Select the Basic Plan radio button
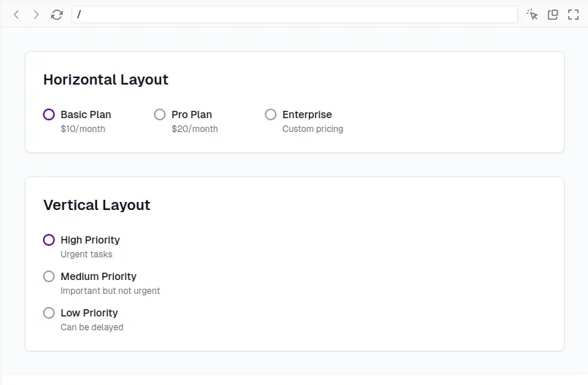 49,114
